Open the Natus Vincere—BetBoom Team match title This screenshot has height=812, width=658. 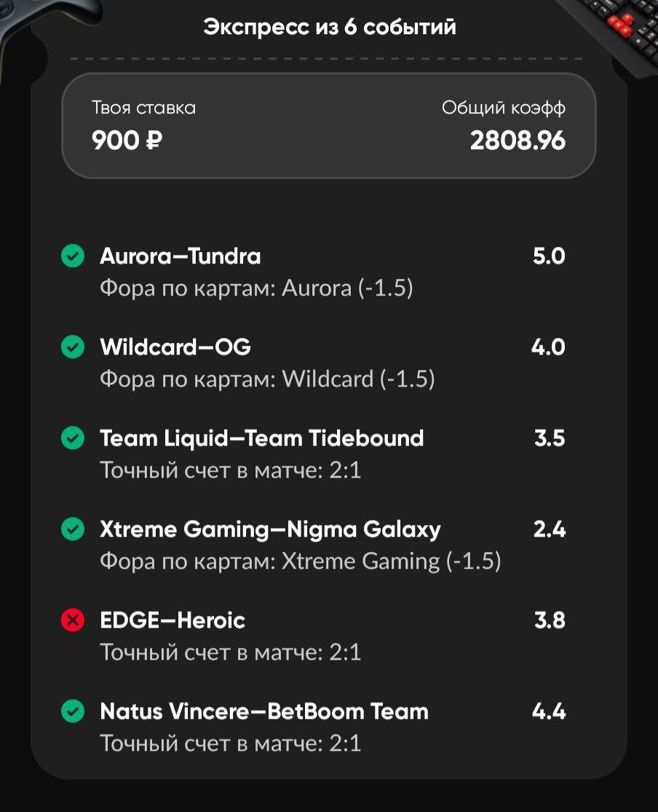coord(264,712)
